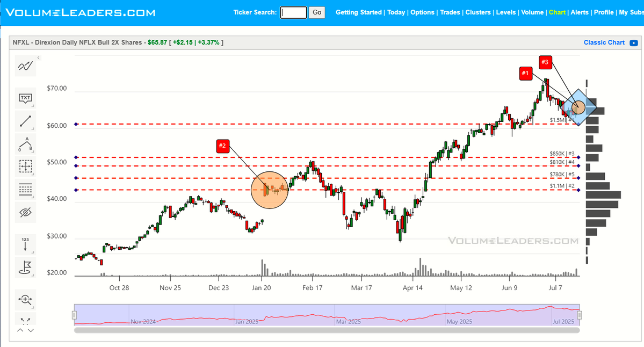This screenshot has width=644, height=347.
Task: Open the Alerts menu item
Action: click(579, 12)
